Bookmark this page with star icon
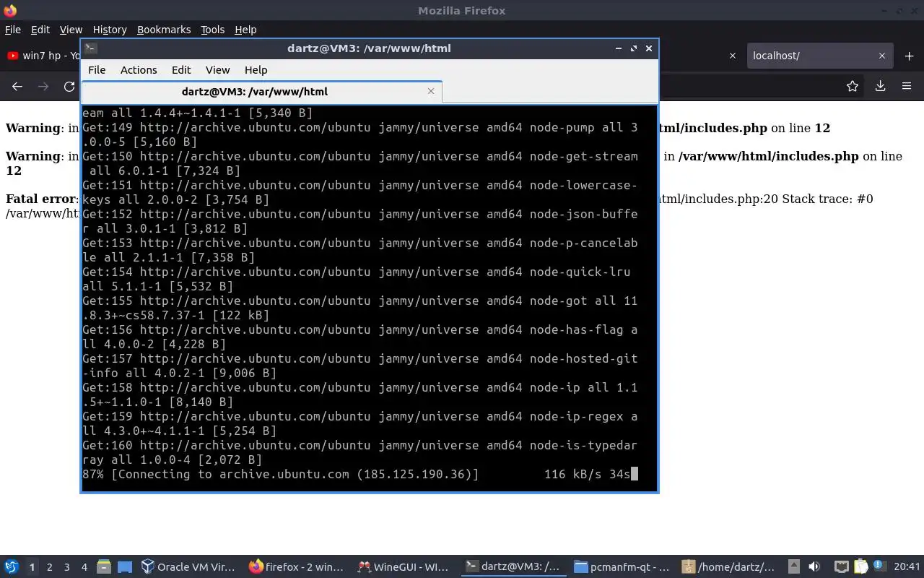Image resolution: width=924 pixels, height=578 pixels. click(853, 86)
